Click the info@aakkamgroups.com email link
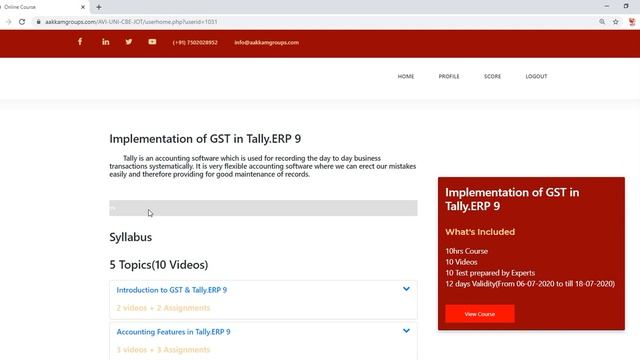640x360 pixels. coord(267,42)
